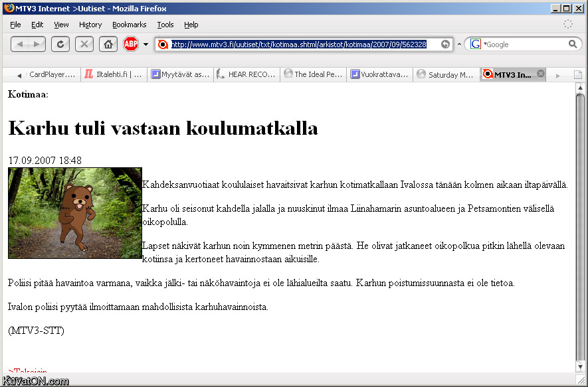This screenshot has height=387, width=588.
Task: Switch to the Vuokrattava... tab
Action: click(x=379, y=74)
